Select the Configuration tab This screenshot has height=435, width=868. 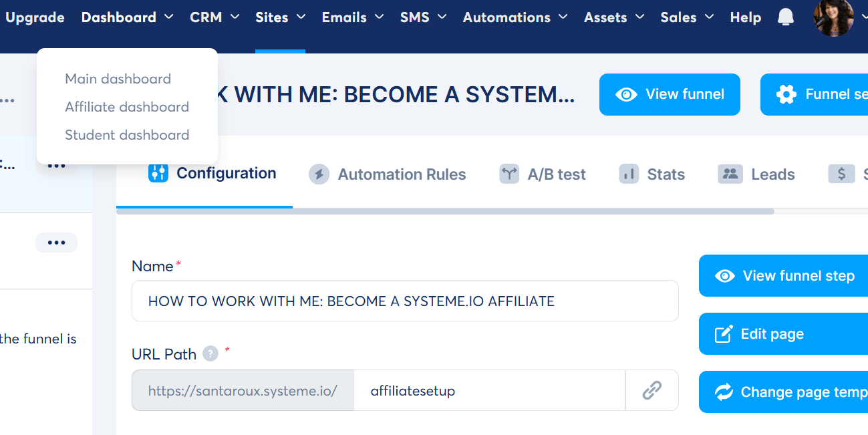(212, 174)
